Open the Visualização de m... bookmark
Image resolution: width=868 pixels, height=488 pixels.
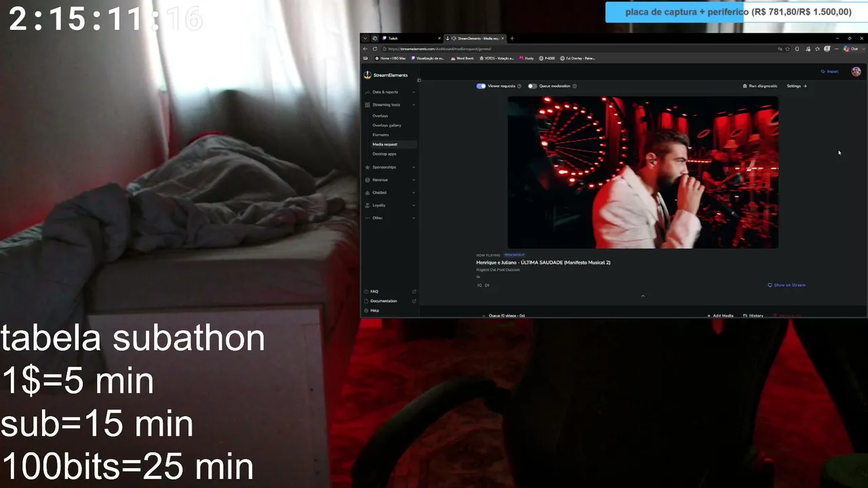tap(428, 58)
